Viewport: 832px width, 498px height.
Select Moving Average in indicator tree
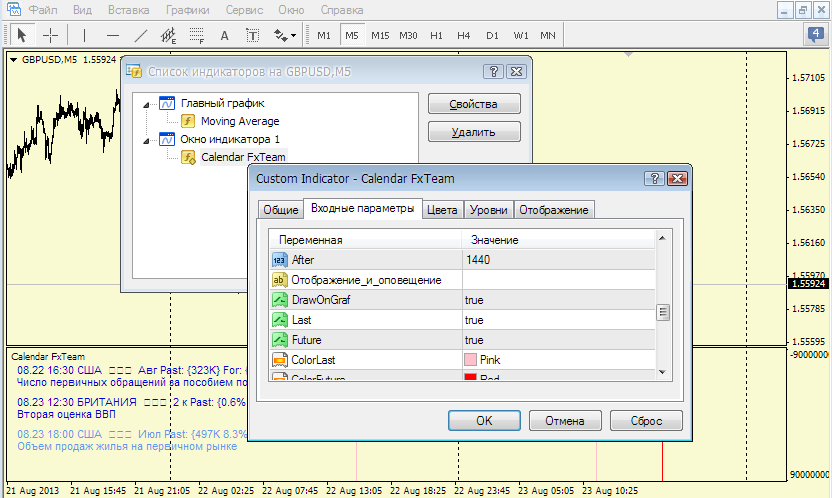coord(240,121)
